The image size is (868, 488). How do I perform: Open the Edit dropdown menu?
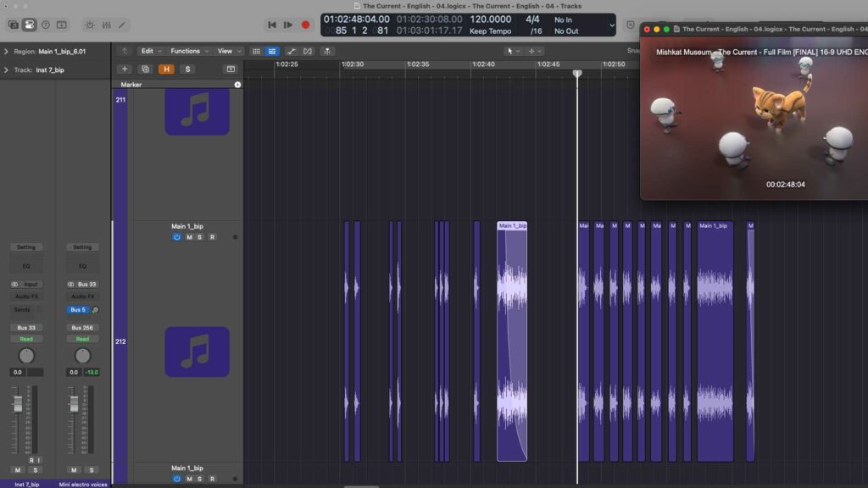coord(151,51)
